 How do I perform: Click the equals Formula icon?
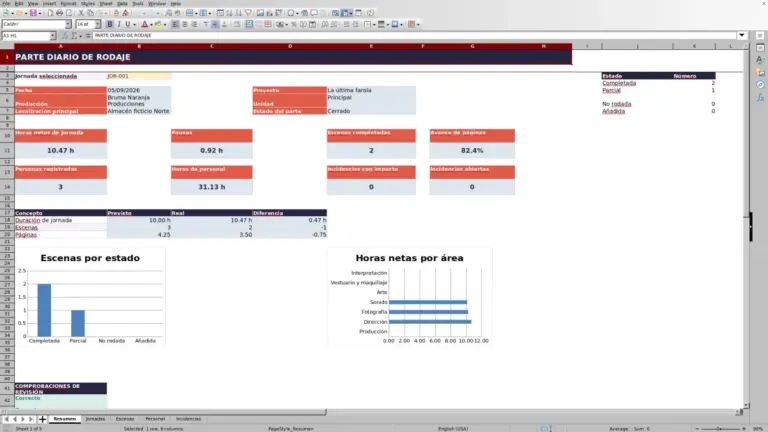point(88,35)
